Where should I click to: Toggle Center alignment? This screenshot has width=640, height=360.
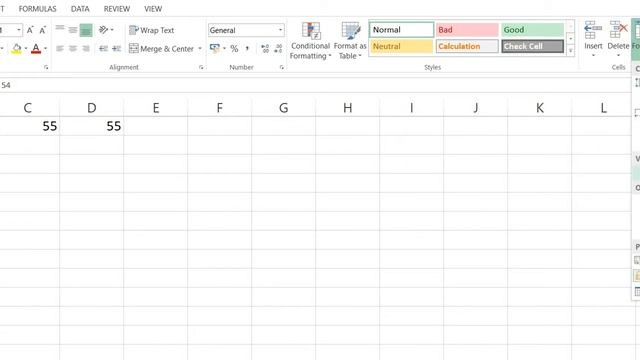[73, 49]
